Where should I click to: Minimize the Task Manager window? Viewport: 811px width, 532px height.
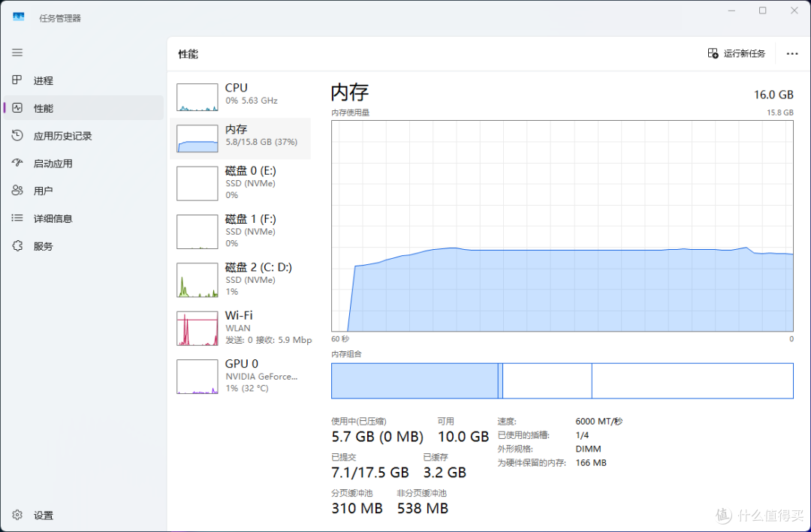(x=731, y=11)
